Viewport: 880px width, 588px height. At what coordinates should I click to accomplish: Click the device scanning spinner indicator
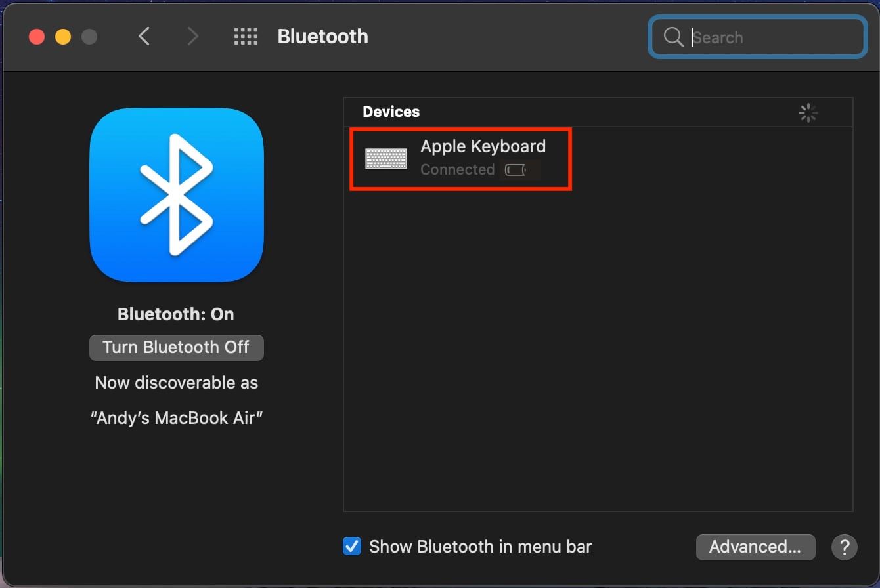click(808, 113)
